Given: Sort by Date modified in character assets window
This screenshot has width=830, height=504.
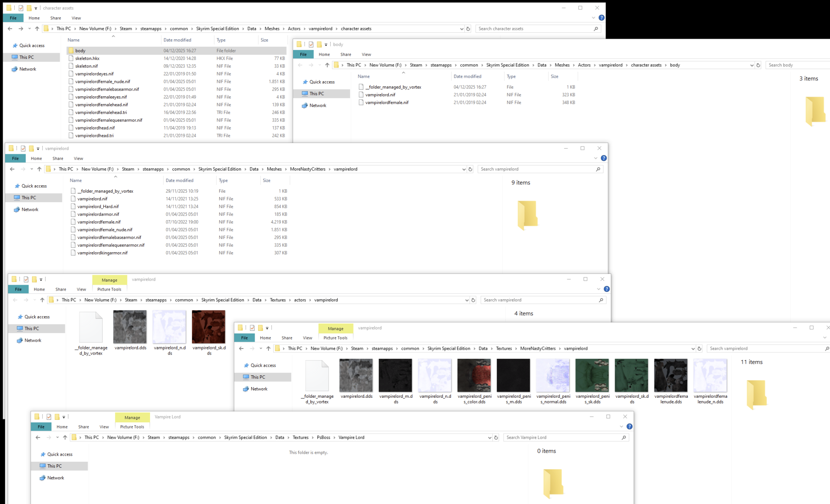Looking at the screenshot, I should (x=177, y=40).
